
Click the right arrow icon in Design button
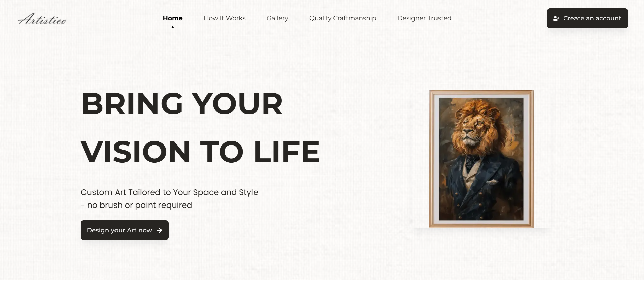159,230
